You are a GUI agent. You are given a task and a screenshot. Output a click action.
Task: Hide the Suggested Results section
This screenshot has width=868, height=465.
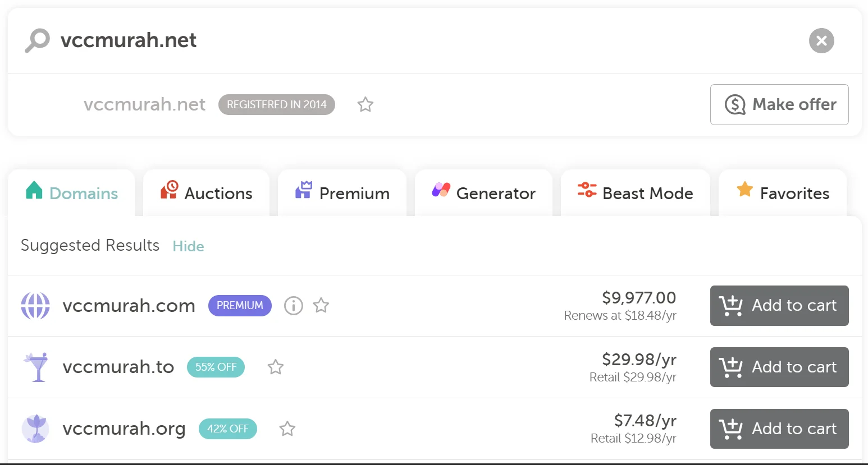pyautogui.click(x=188, y=246)
